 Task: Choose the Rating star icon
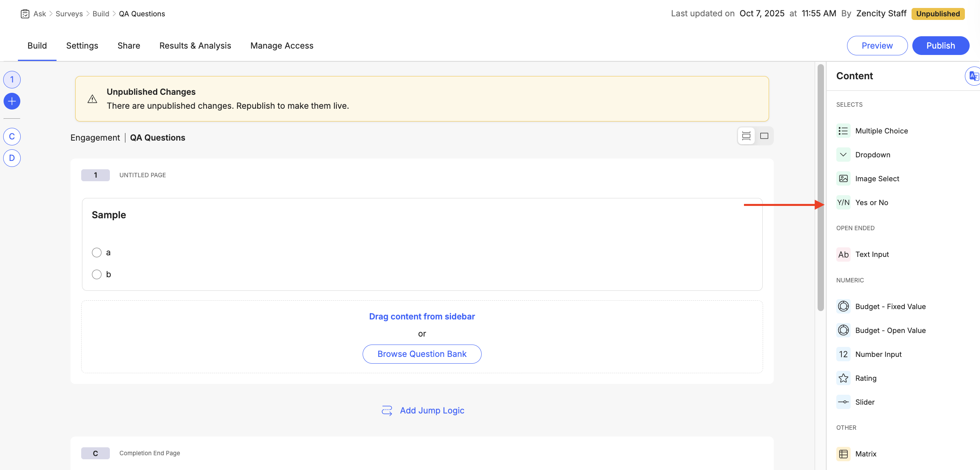point(843,378)
